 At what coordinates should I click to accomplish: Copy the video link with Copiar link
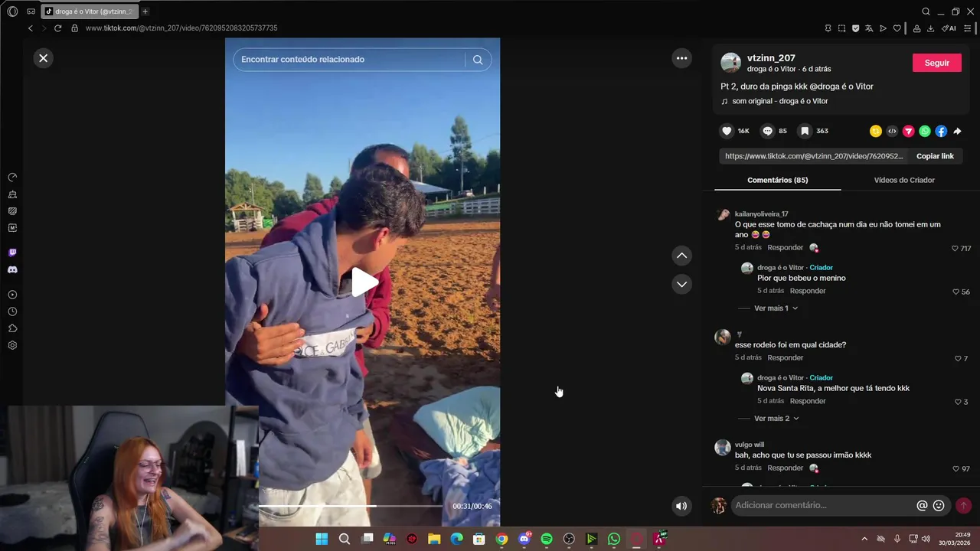(935, 156)
